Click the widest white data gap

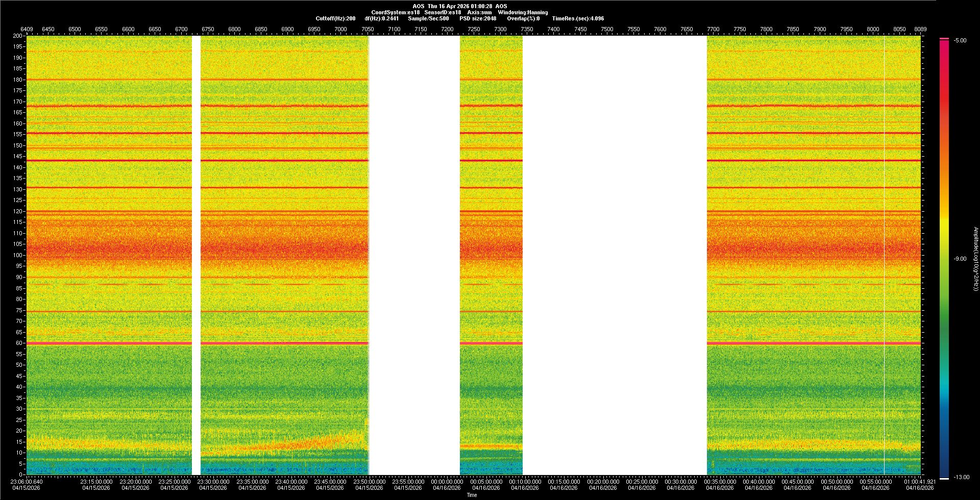coord(615,255)
